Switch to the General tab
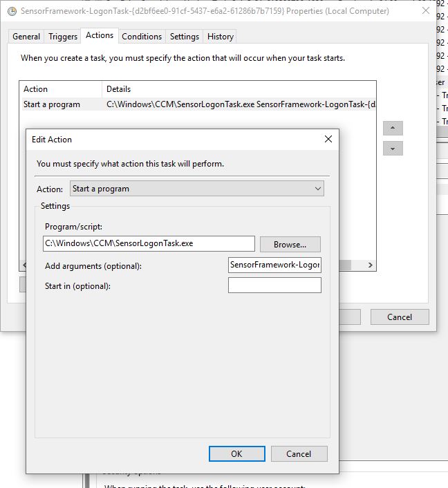The width and height of the screenshot is (448, 488). [x=26, y=37]
